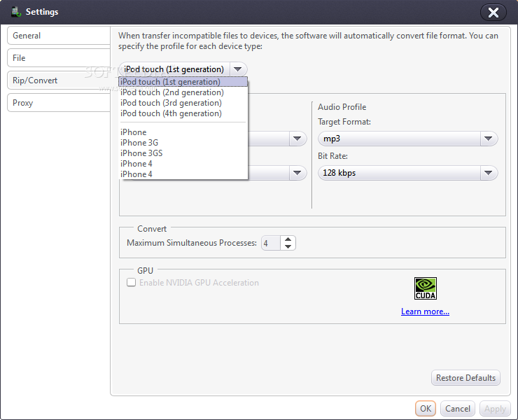This screenshot has height=420, width=518.
Task: Open the General settings tab
Action: coord(59,36)
